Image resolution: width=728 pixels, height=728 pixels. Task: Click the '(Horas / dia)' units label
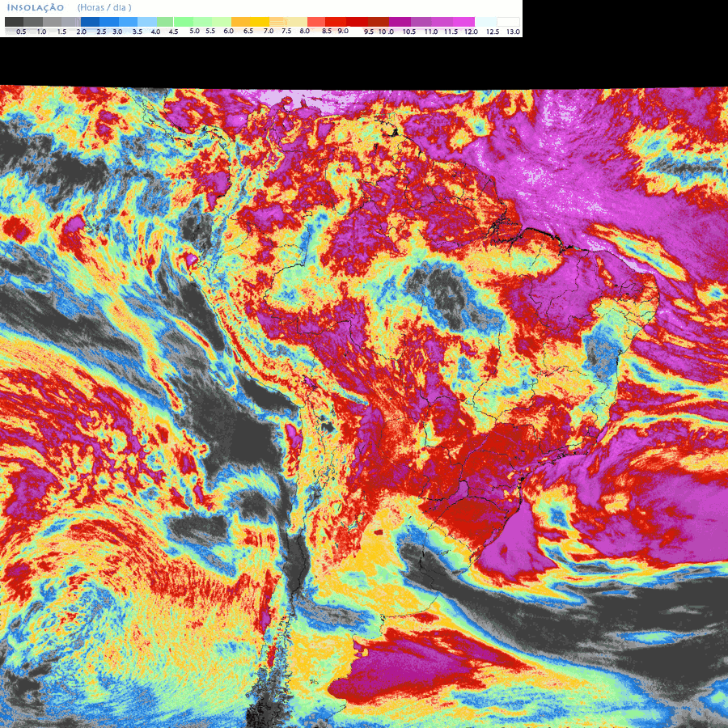tap(104, 7)
